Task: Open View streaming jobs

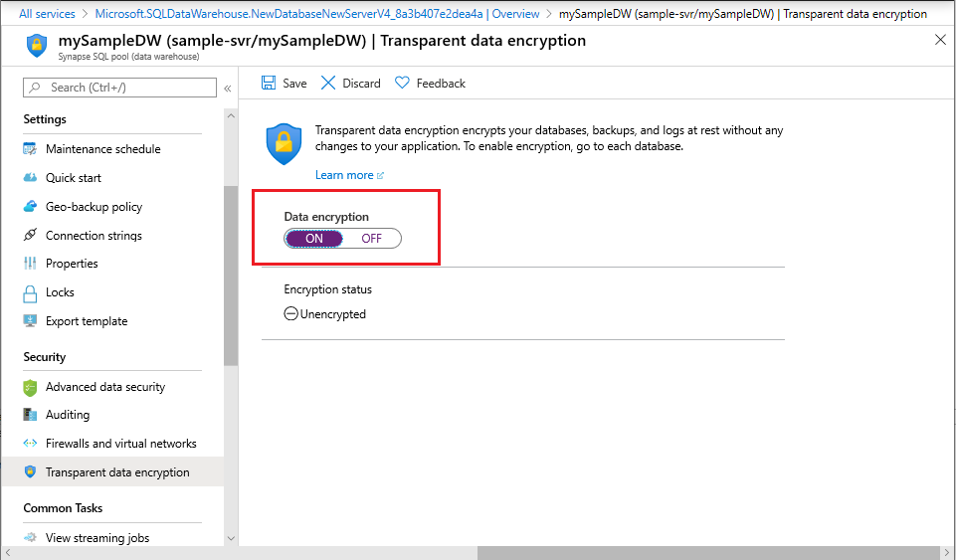Action: point(97,537)
